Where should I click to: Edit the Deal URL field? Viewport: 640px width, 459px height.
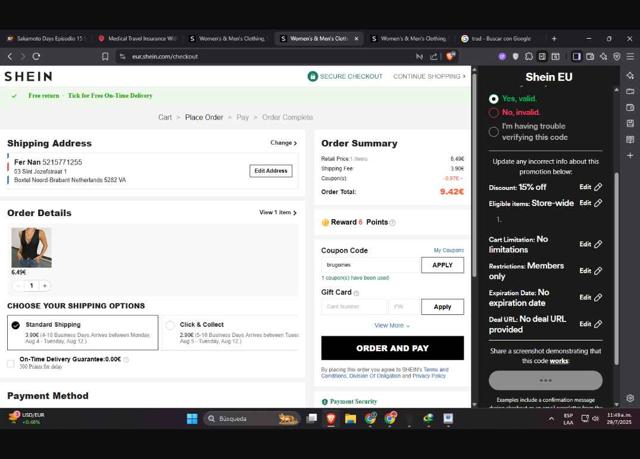(x=591, y=324)
